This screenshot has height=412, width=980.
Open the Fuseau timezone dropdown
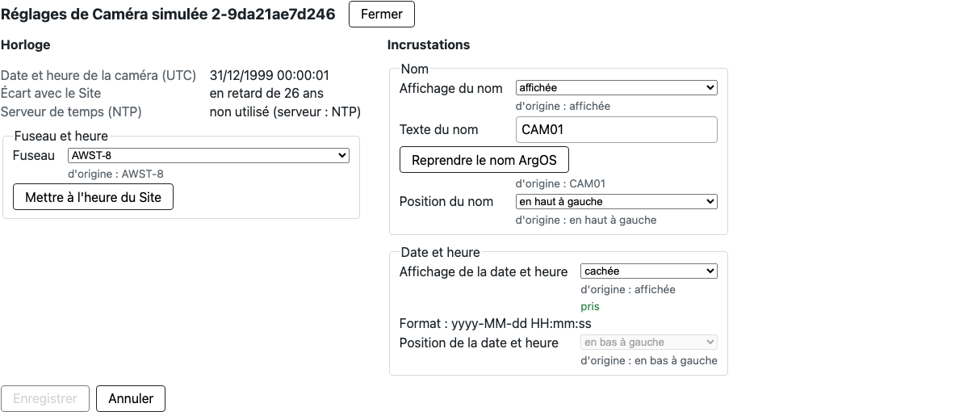208,156
